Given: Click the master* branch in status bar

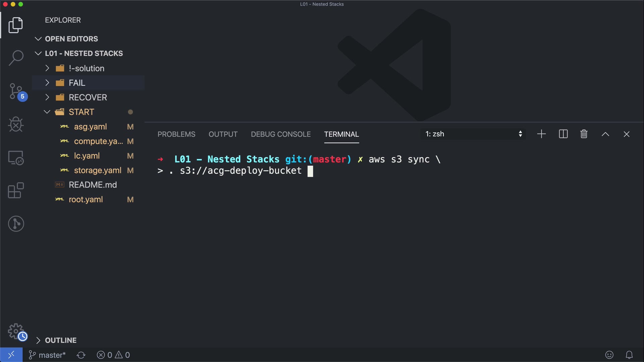Looking at the screenshot, I should tap(47, 355).
